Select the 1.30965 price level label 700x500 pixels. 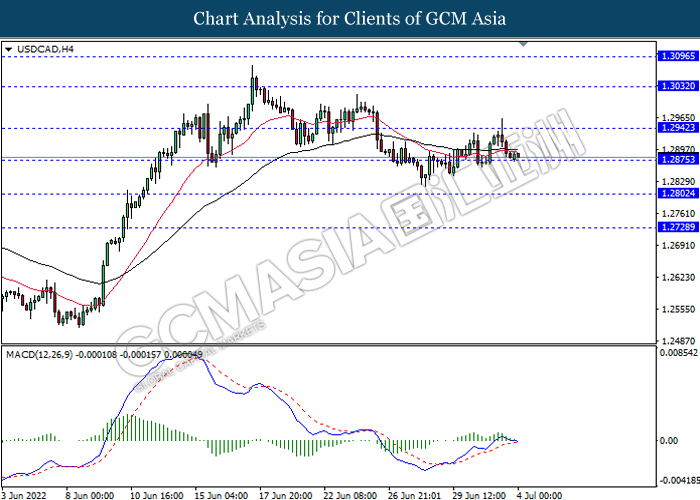(678, 56)
